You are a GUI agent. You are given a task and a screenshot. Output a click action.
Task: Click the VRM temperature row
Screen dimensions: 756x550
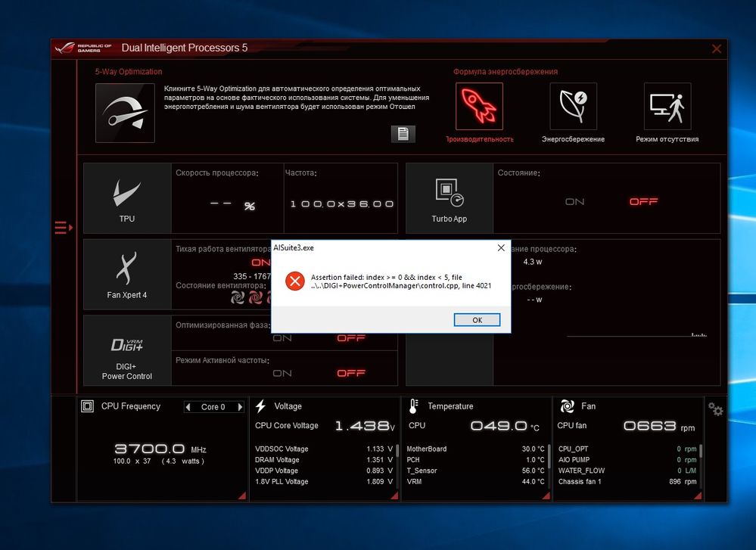click(475, 482)
